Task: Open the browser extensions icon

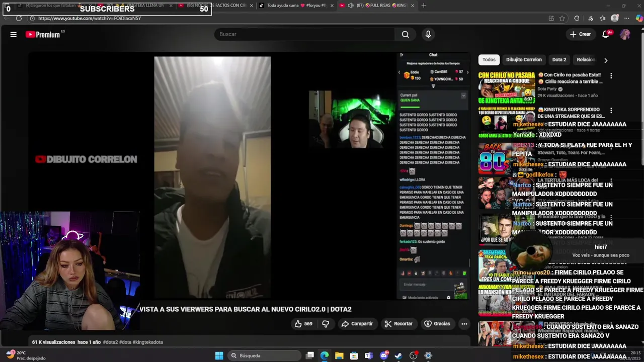Action: click(x=577, y=18)
